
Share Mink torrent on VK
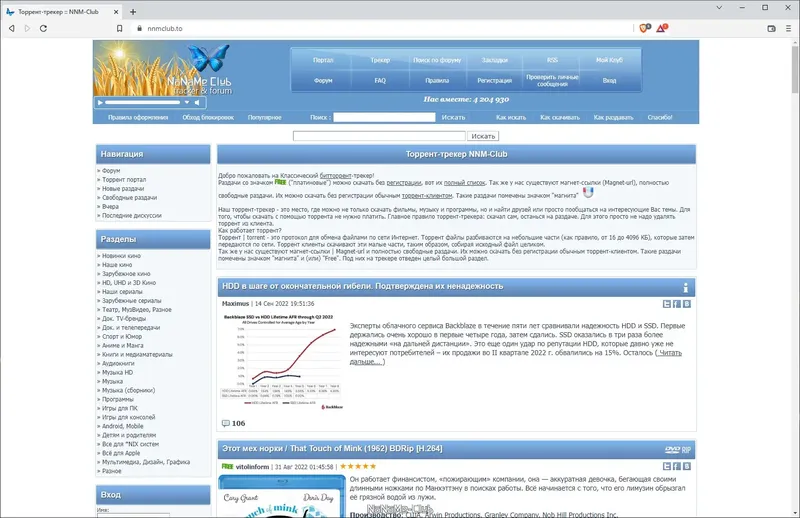[687, 466]
